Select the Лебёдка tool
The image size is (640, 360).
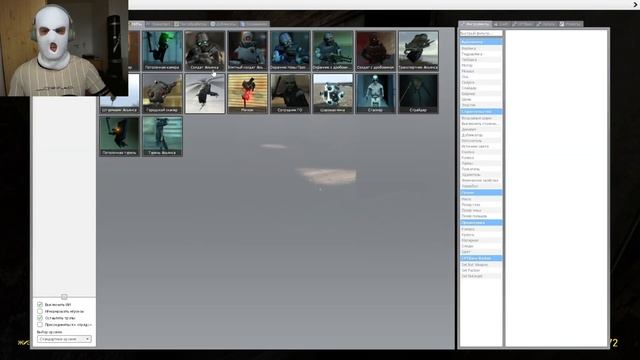[x=481, y=60]
